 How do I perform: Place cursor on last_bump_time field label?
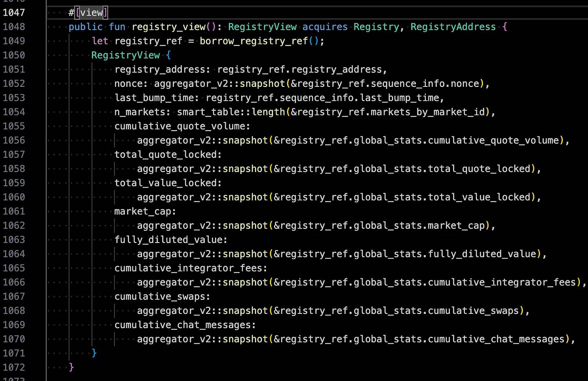(x=154, y=98)
